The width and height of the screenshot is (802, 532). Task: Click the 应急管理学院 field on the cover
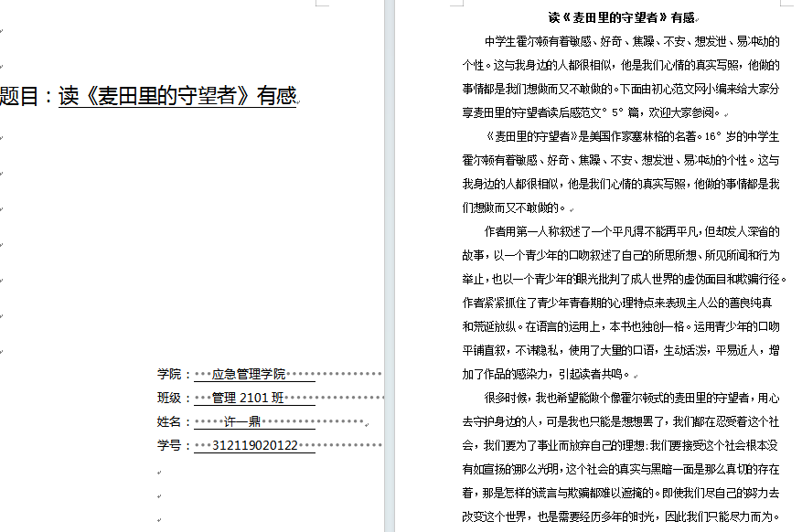[x=249, y=374]
